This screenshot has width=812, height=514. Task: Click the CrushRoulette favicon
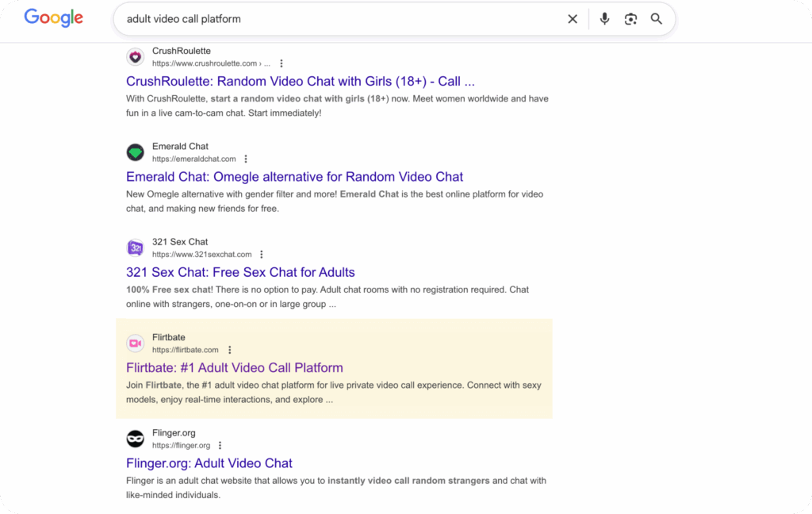pyautogui.click(x=135, y=56)
